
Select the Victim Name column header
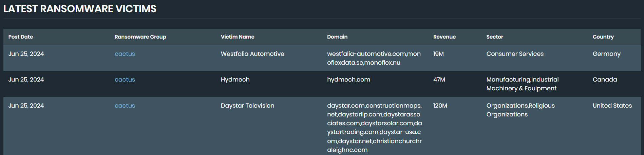pos(238,37)
